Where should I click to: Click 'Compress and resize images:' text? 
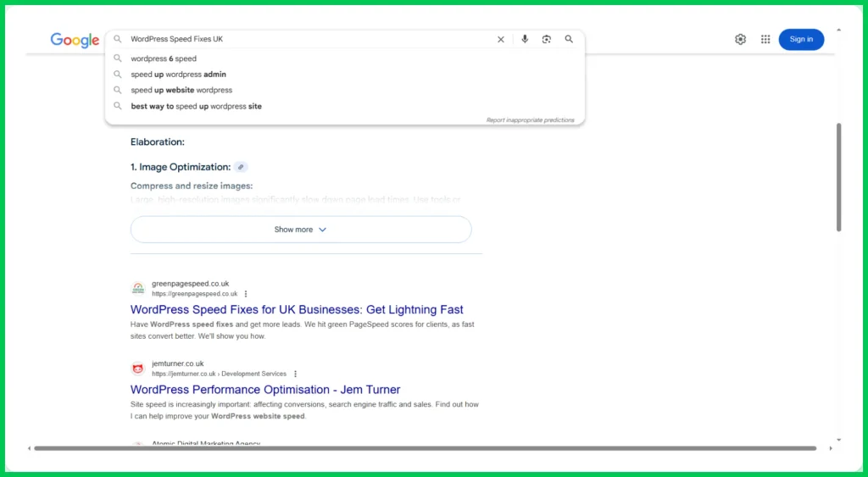(192, 186)
